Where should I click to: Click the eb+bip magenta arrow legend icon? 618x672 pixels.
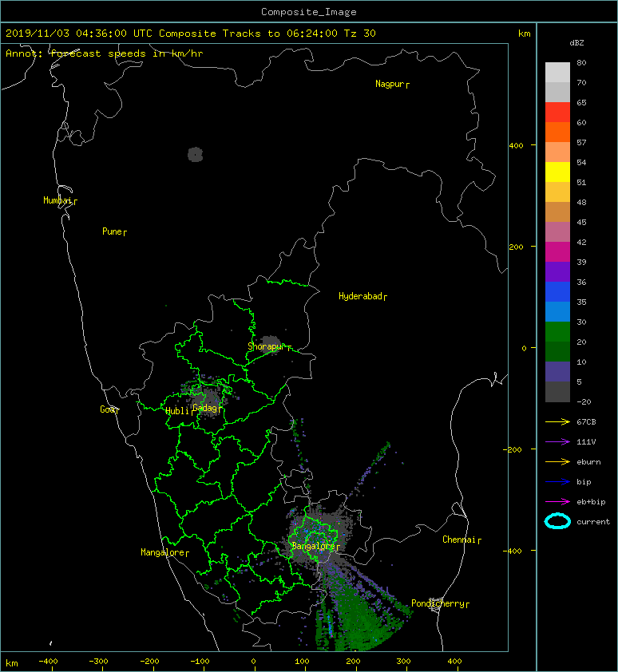tap(557, 501)
